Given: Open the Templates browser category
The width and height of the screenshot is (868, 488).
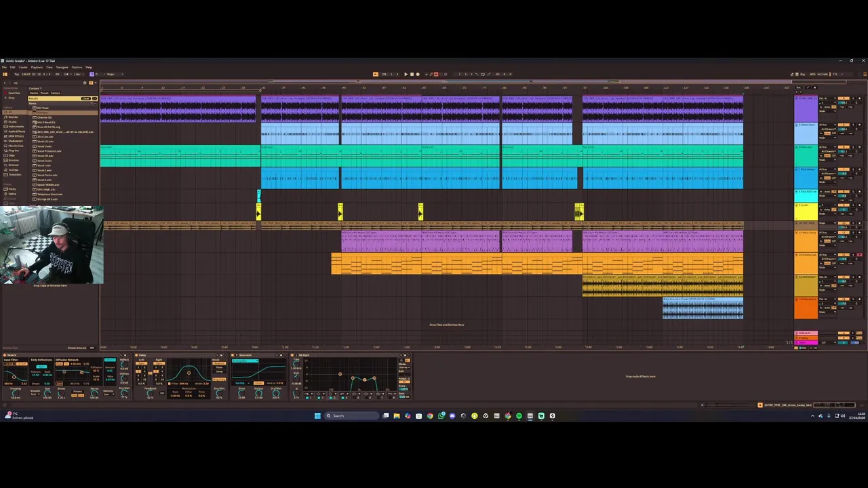Looking at the screenshot, I should (x=13, y=174).
